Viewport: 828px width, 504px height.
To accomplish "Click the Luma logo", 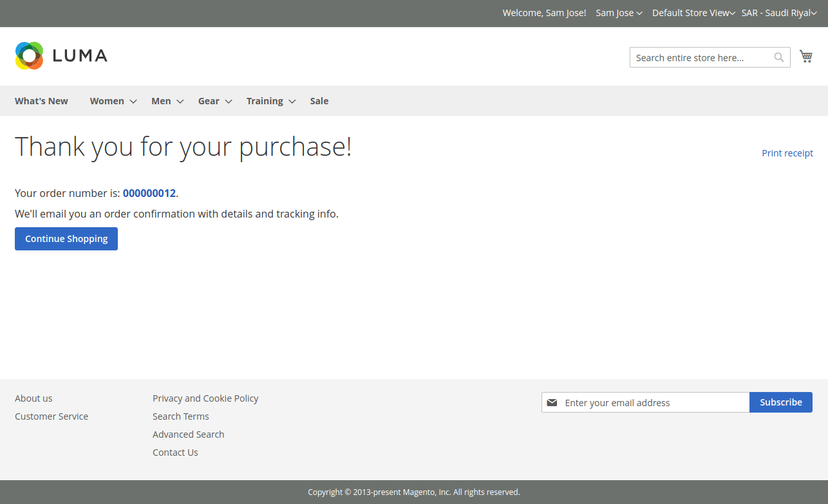I will [x=61, y=56].
